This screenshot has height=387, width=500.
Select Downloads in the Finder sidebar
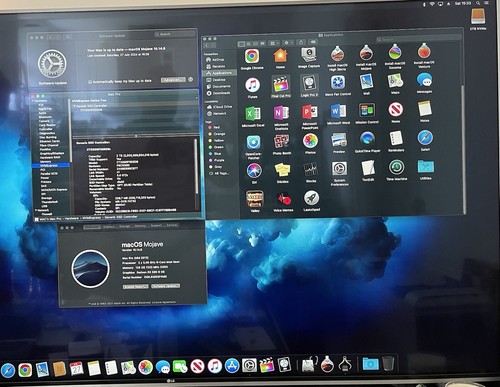pyautogui.click(x=221, y=93)
